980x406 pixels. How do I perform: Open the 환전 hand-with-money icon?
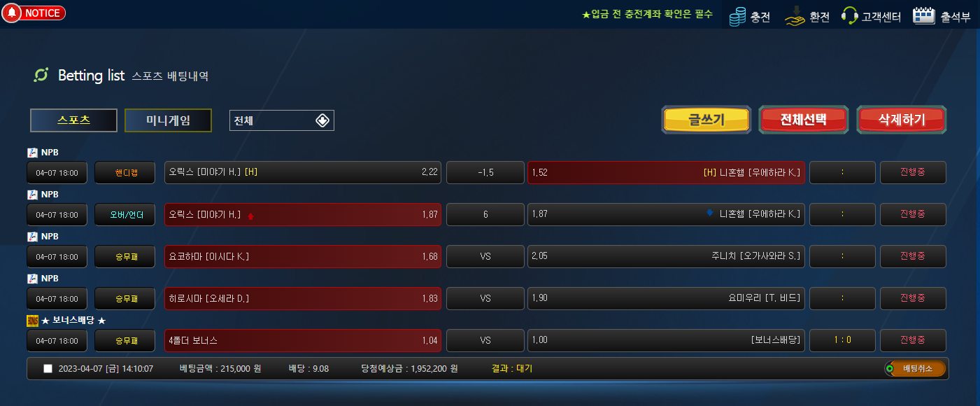[x=795, y=16]
